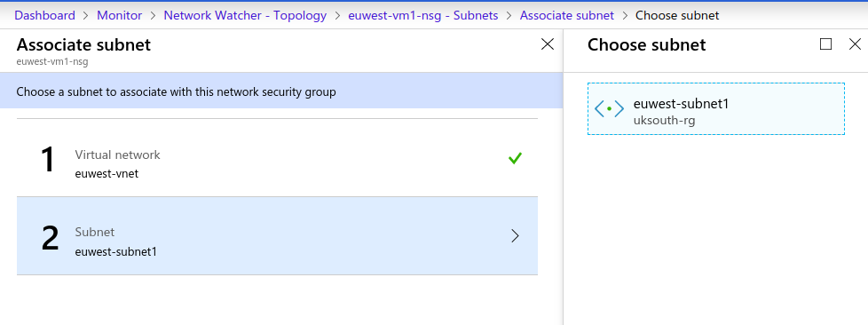Image resolution: width=868 pixels, height=325 pixels.
Task: Click the large number 1 step marker
Action: tap(48, 160)
